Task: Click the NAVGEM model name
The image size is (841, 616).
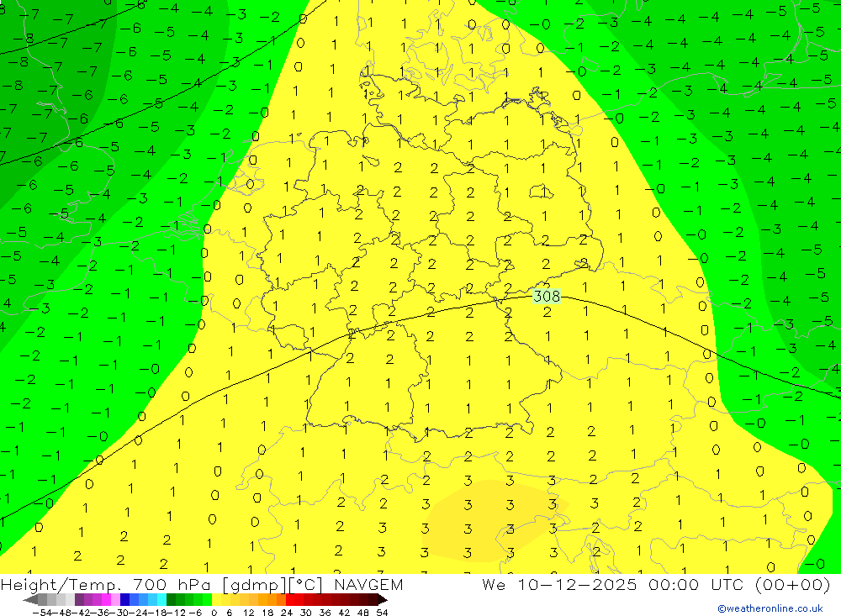Action: point(368,584)
